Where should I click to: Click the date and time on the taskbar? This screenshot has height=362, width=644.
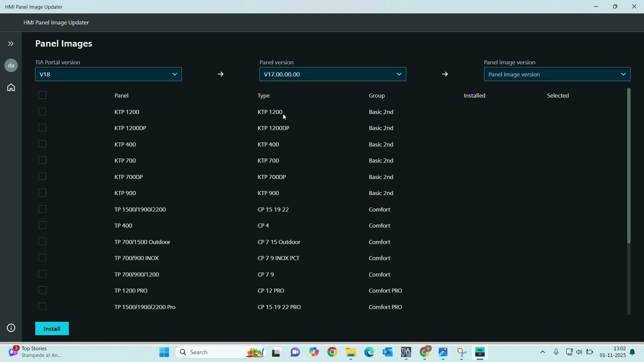point(612,352)
